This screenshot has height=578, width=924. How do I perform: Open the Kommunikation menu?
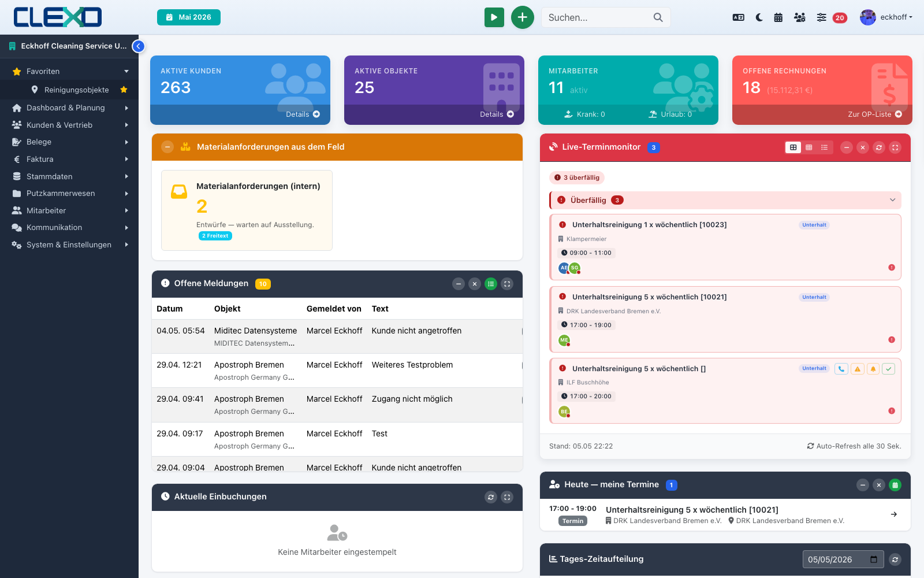point(69,227)
